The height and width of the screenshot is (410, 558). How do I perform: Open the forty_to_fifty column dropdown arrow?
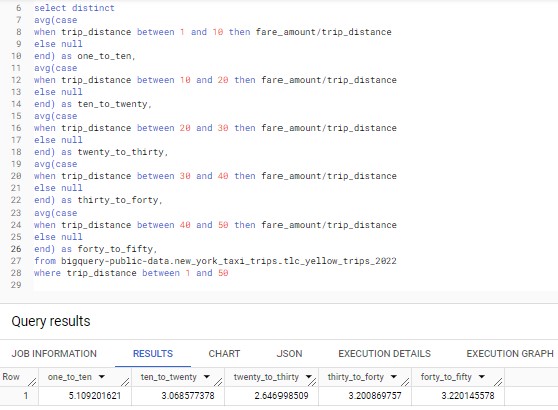pyautogui.click(x=481, y=377)
